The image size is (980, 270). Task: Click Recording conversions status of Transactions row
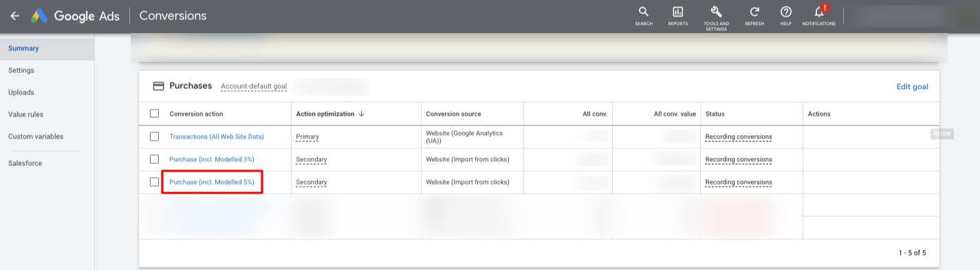pos(739,136)
